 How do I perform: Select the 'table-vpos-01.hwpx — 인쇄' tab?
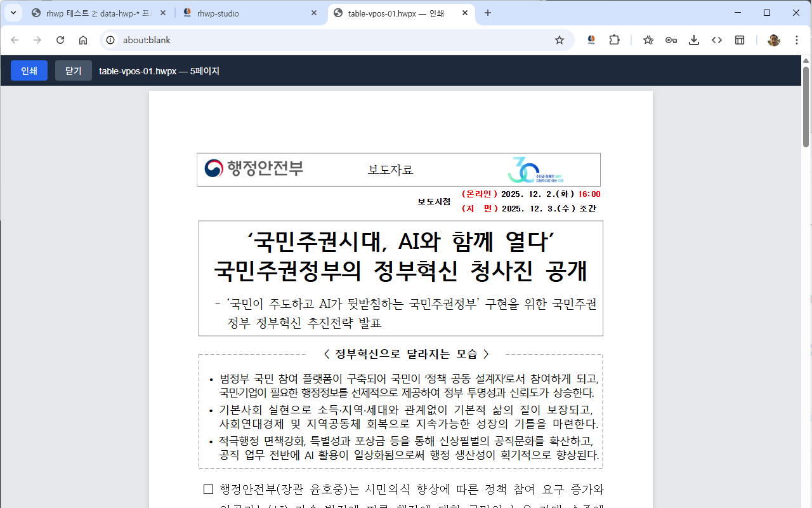point(401,13)
